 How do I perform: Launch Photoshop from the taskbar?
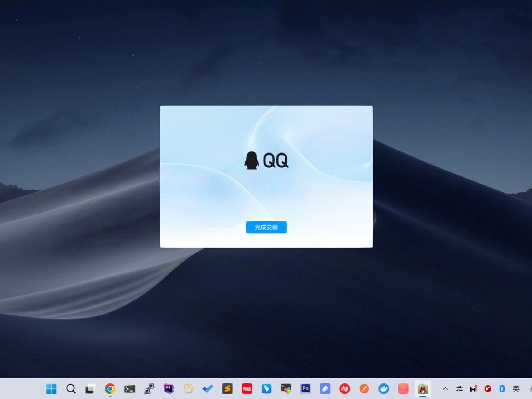[306, 388]
